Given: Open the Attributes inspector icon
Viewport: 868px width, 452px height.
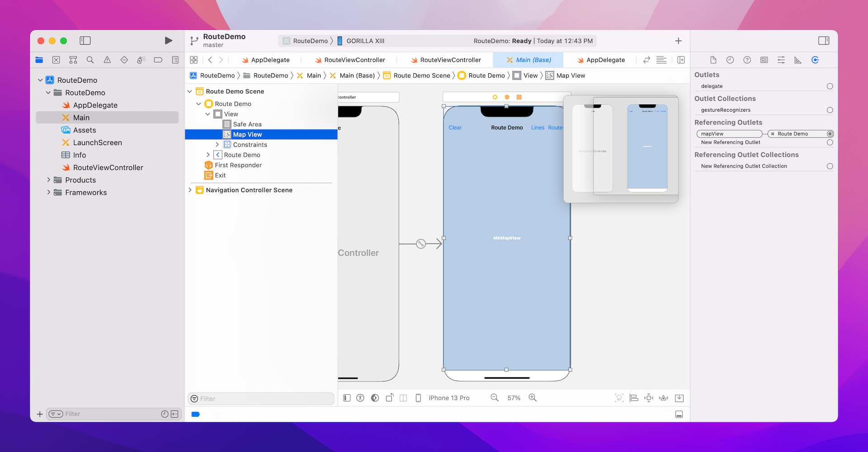Looking at the screenshot, I should pos(781,60).
